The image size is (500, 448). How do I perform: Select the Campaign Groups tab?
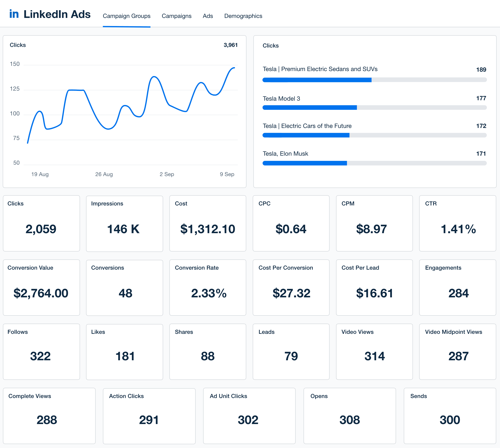(x=126, y=16)
